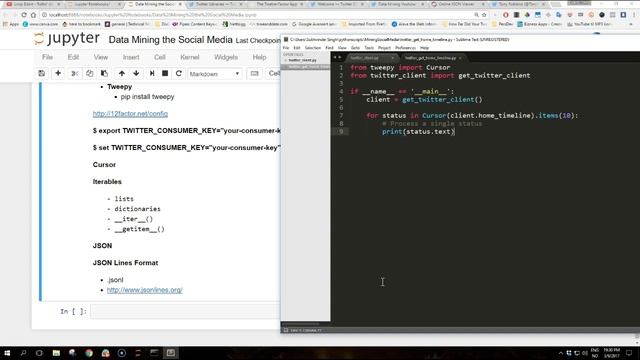Open the Jupyter Edit menu

pyautogui.click(x=73, y=57)
